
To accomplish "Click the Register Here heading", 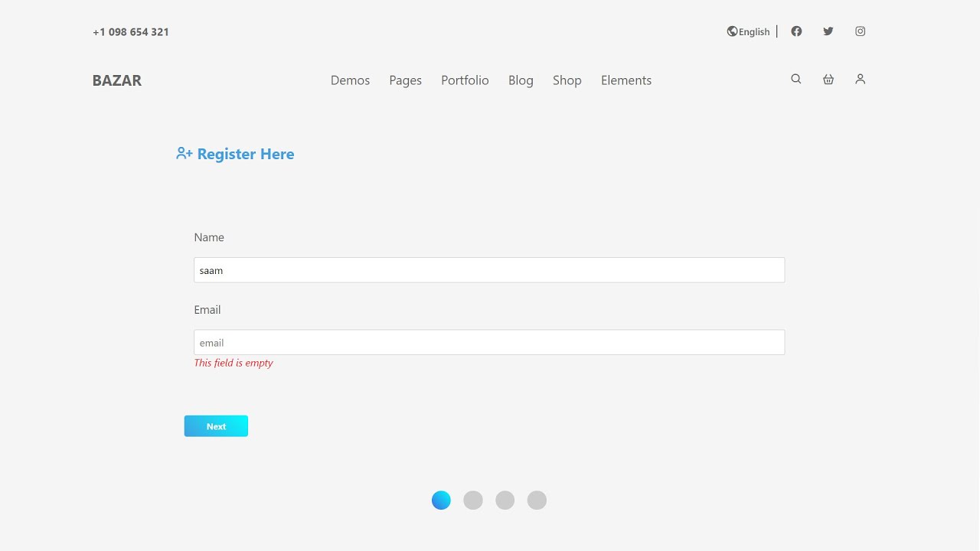I will 246,154.
